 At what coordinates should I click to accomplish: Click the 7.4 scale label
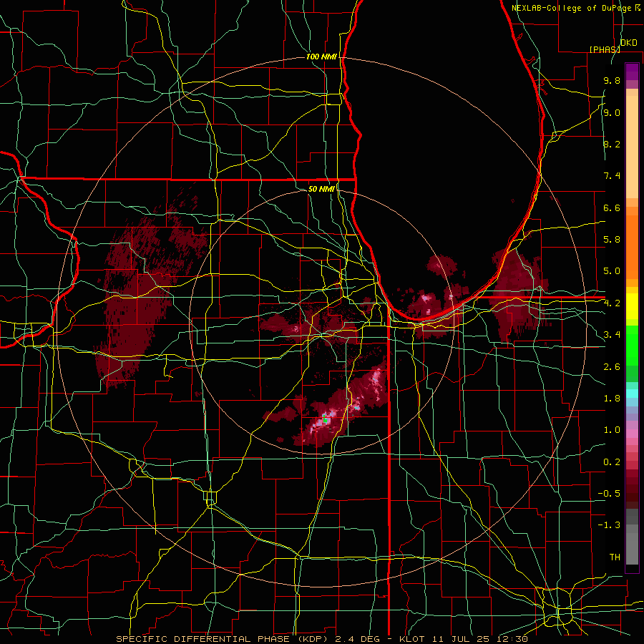(612, 176)
